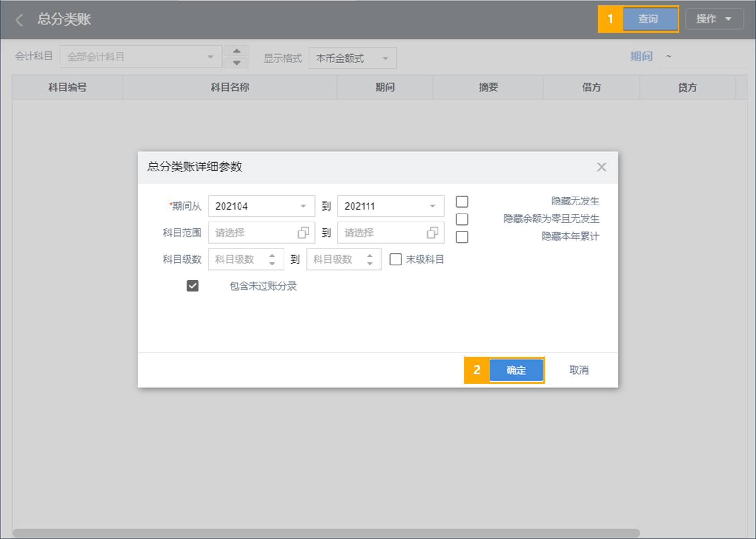Expand the 操作 dropdown menu

point(714,19)
